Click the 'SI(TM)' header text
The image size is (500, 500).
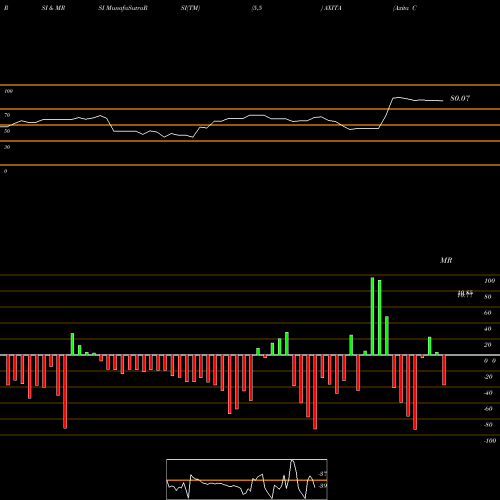click(190, 8)
